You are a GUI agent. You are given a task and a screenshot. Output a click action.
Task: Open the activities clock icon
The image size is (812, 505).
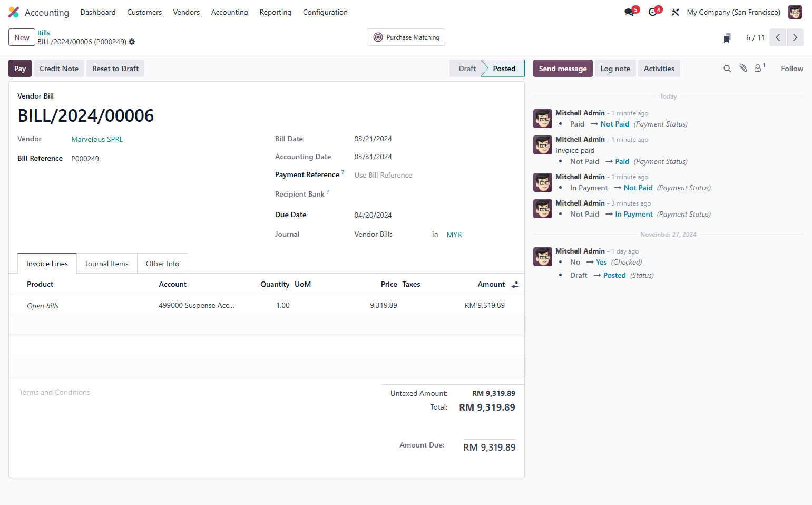click(x=653, y=12)
